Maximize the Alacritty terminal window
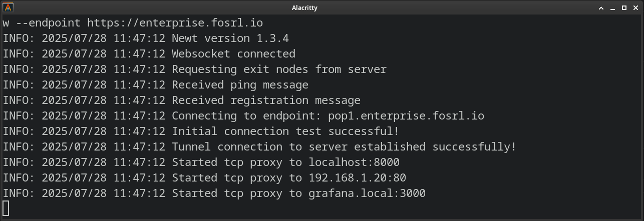The width and height of the screenshot is (644, 221). tap(624, 8)
